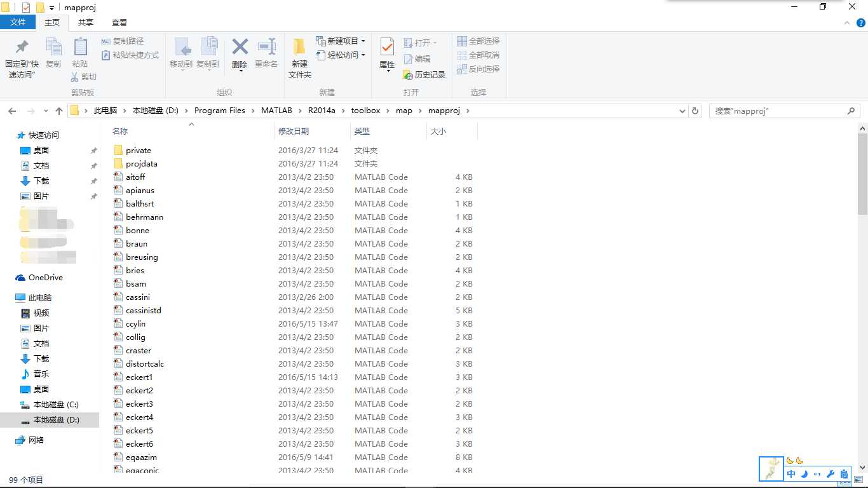This screenshot has height=488, width=868.
Task: Switch to the View (查看) tab
Action: 119,22
